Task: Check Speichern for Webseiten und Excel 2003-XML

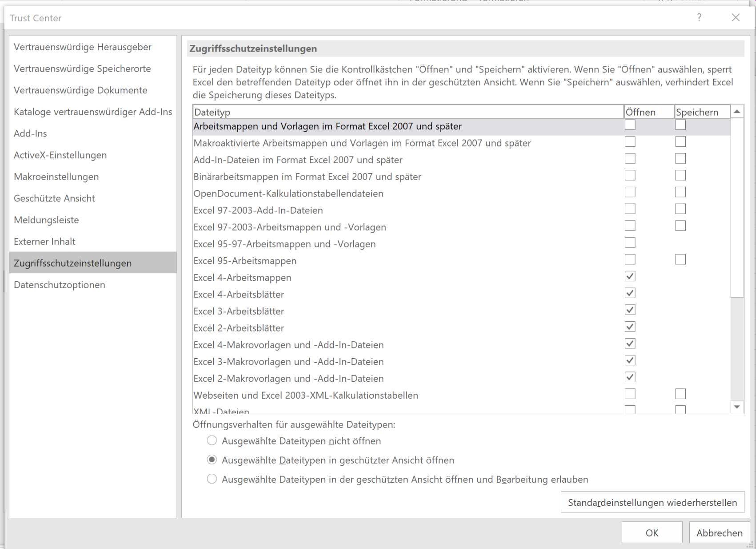Action: 680,394
